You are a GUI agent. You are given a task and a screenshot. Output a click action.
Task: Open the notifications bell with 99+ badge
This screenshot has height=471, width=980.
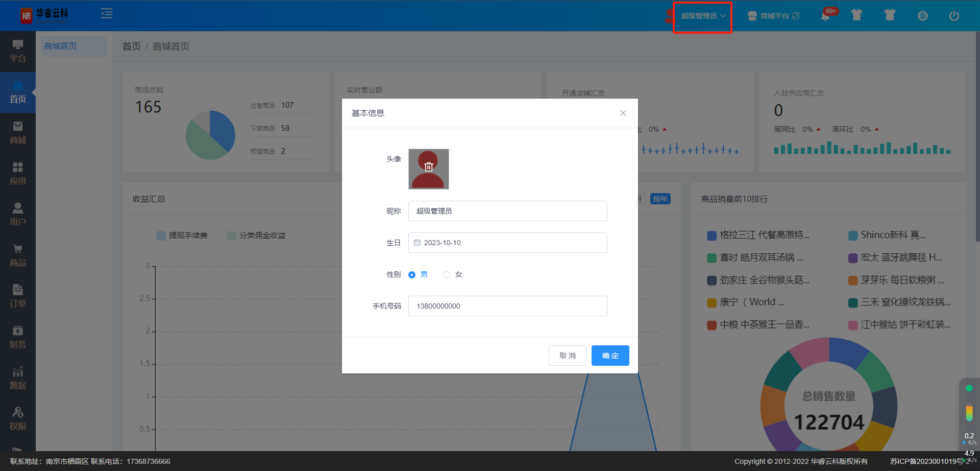pyautogui.click(x=825, y=16)
